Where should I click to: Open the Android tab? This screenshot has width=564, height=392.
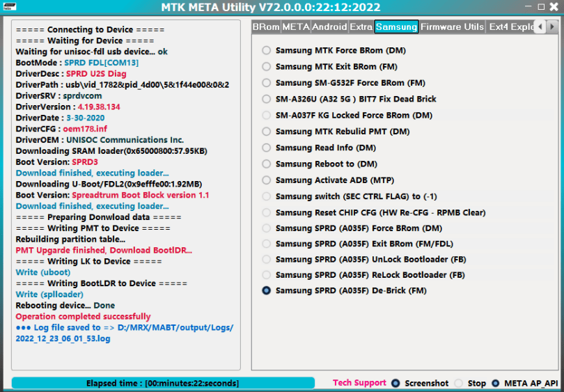click(x=329, y=27)
